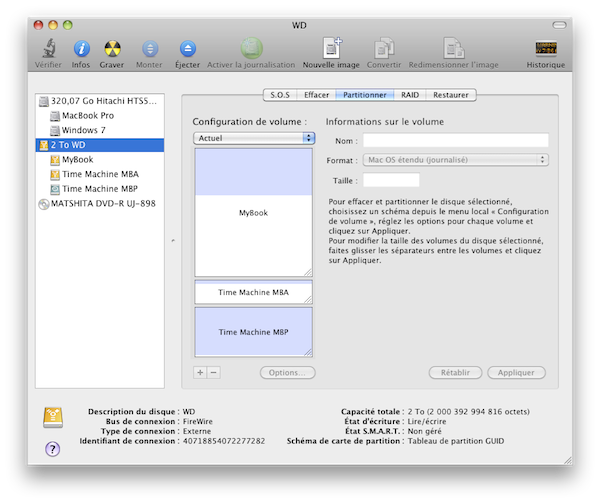Select the MyBook partition block
The image size is (600, 503).
click(x=253, y=212)
